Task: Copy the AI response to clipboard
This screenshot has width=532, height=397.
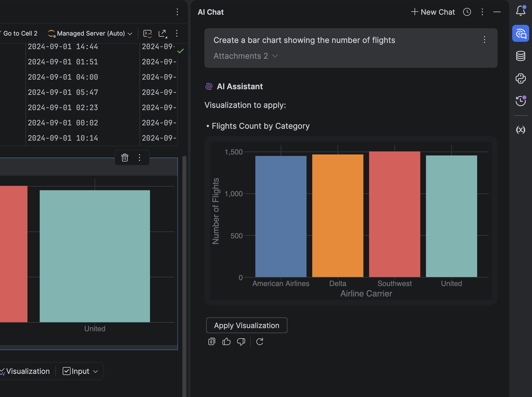Action: click(x=212, y=342)
